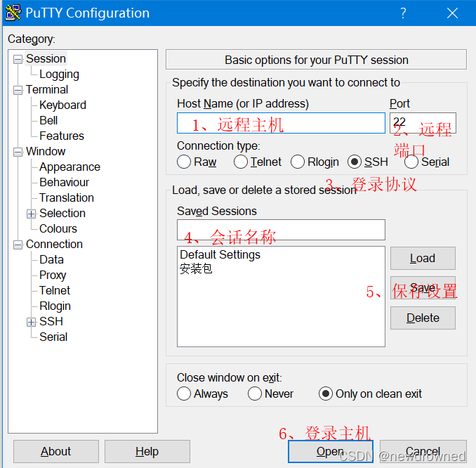Open the SSH category in tree
Screen dimensions: 476x468
point(51,322)
